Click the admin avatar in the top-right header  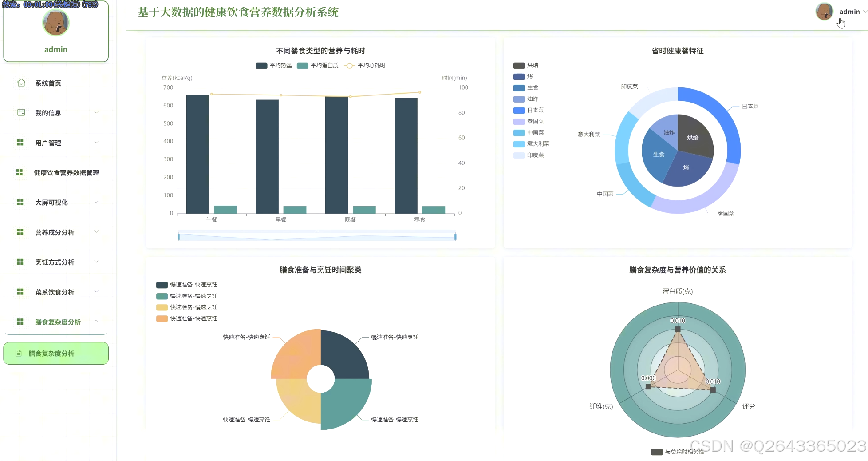tap(824, 12)
